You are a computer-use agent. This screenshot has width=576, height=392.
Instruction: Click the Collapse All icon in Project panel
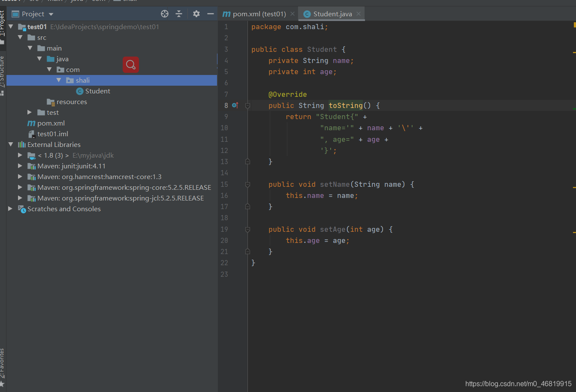tap(179, 14)
